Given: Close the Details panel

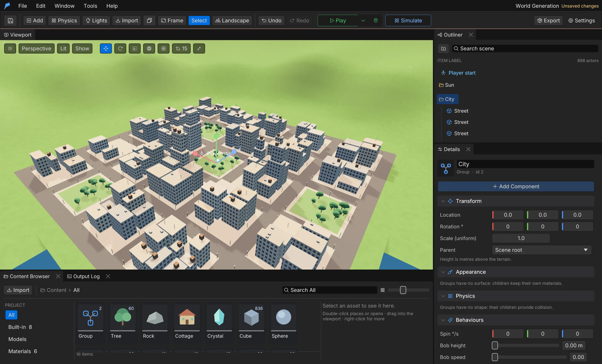Looking at the screenshot, I should tap(468, 149).
